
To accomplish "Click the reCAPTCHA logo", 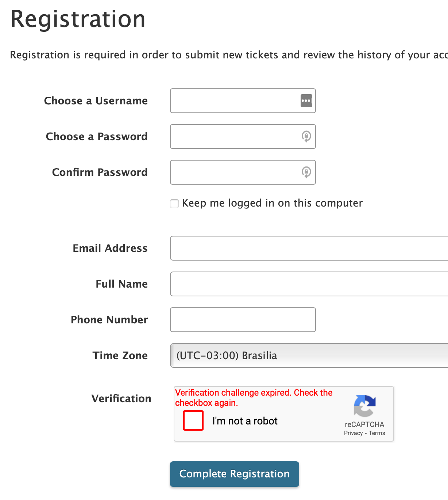I will click(364, 405).
